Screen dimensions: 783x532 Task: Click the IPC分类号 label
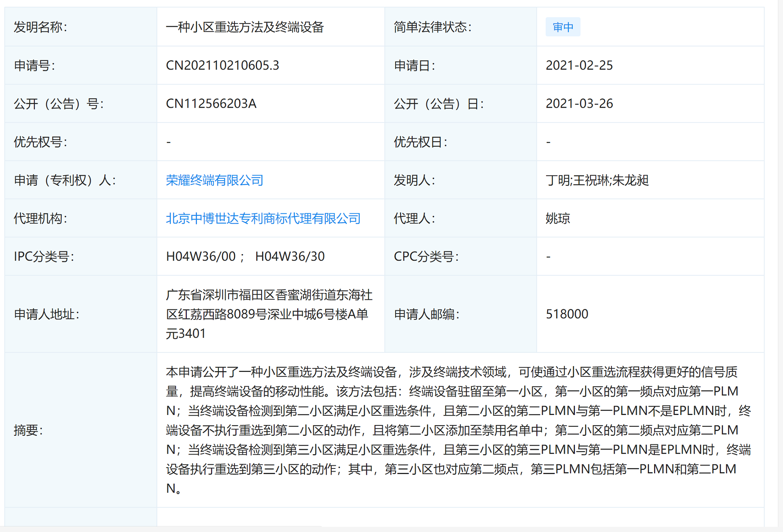(44, 256)
